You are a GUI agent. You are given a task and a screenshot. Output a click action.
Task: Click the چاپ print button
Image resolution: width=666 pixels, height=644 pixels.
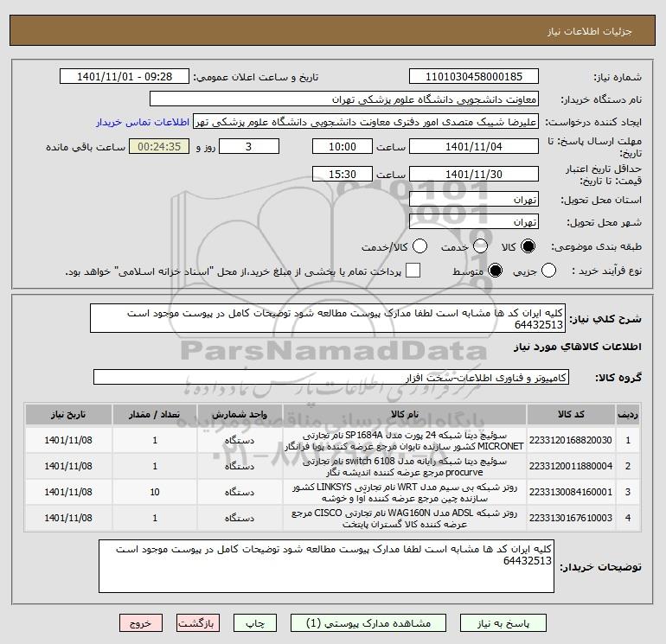(255, 623)
